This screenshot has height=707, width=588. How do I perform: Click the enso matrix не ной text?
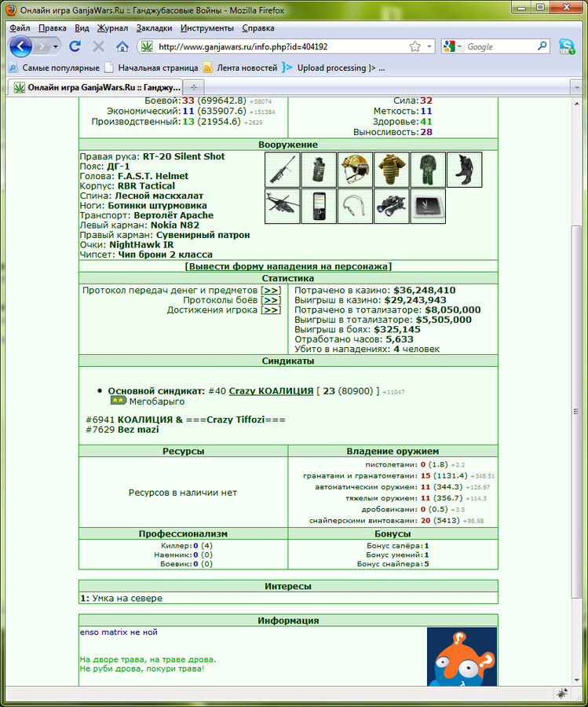point(119,632)
